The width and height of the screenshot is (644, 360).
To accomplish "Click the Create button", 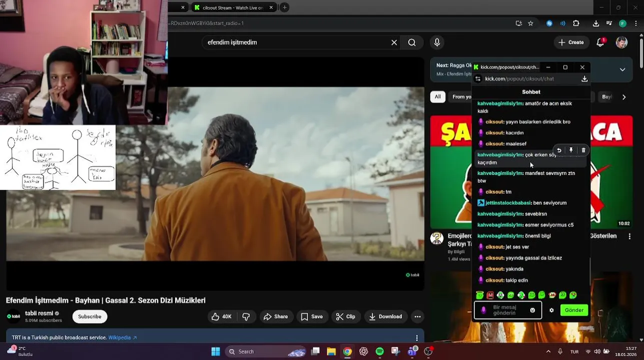I will tap(571, 42).
